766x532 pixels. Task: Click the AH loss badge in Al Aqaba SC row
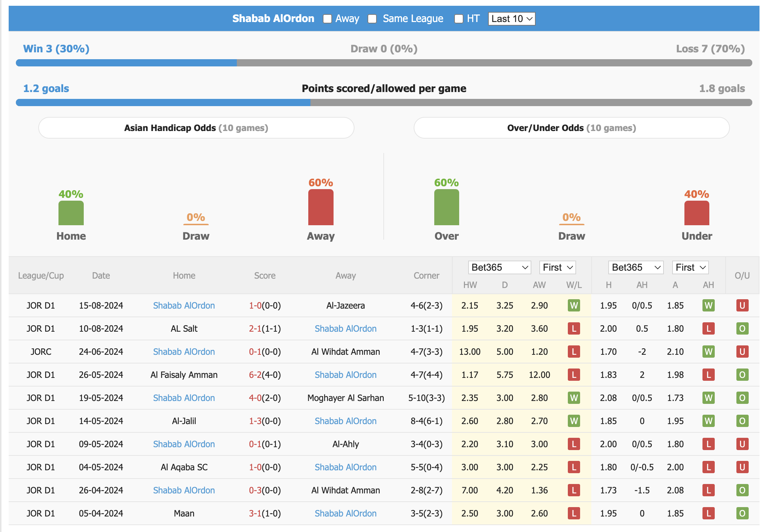click(709, 467)
